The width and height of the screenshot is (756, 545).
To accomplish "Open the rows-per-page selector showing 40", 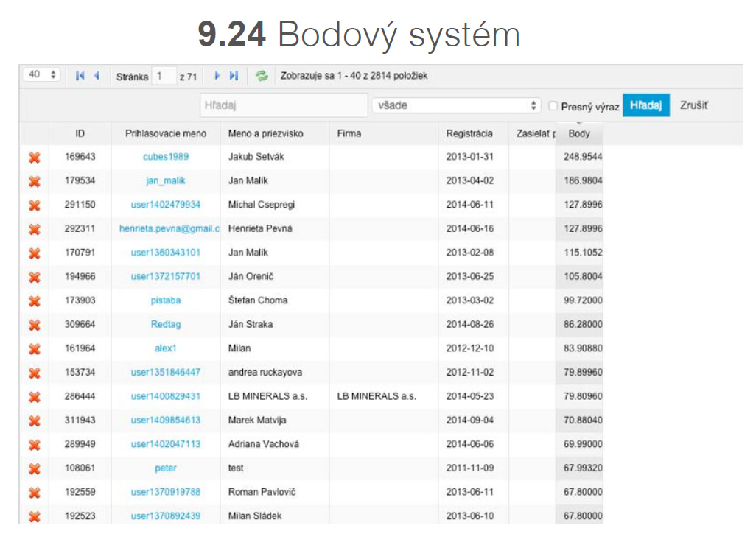I will click(43, 75).
